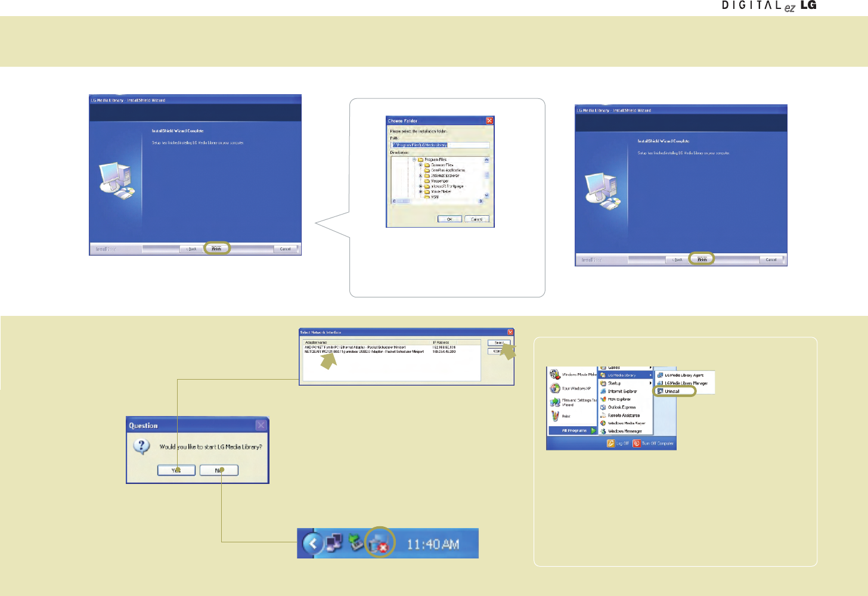Launch Windows Messenger from All Programs
868x596 pixels.
point(626,431)
